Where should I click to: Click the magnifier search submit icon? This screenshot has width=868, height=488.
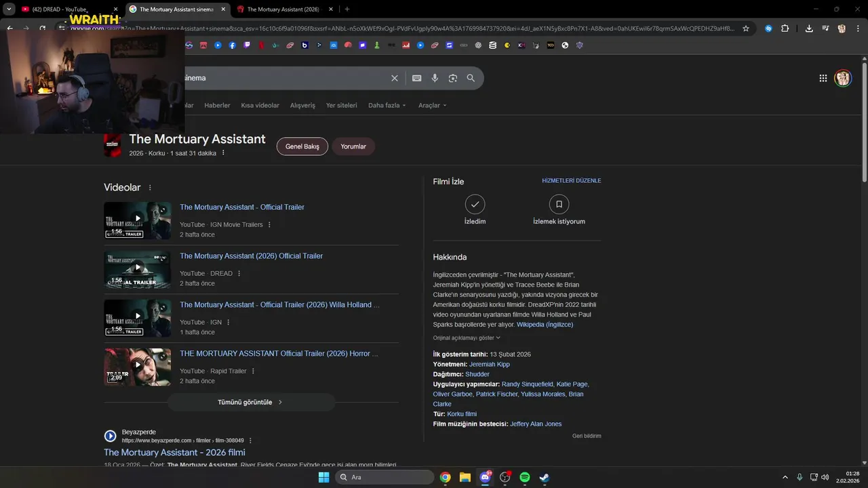tap(471, 78)
